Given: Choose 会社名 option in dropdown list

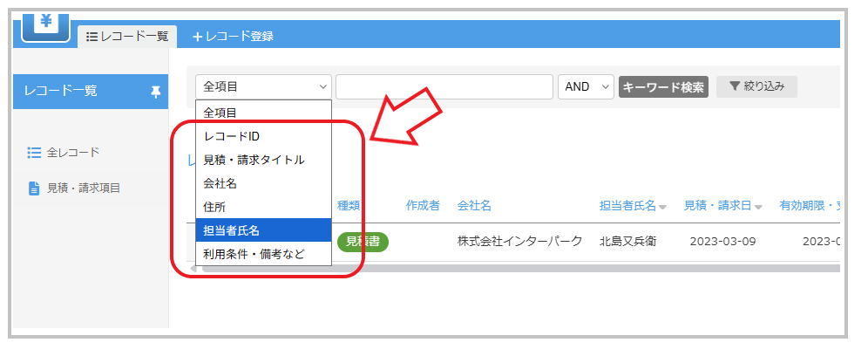Looking at the screenshot, I should [220, 183].
